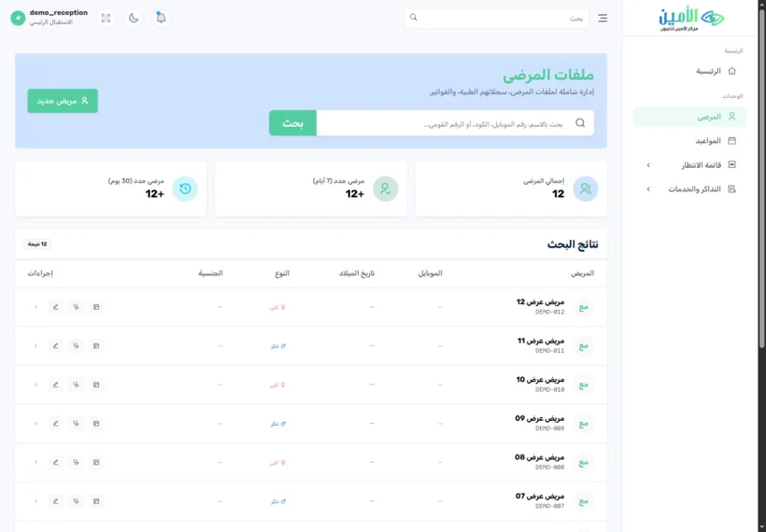
Task: Open details chevron for DEMO-007
Action: pyautogui.click(x=35, y=501)
